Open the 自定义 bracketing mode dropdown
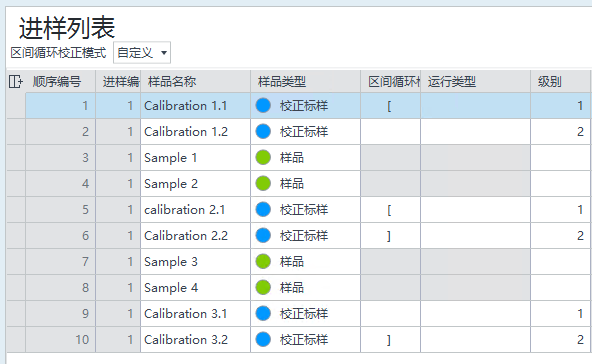 point(142,52)
